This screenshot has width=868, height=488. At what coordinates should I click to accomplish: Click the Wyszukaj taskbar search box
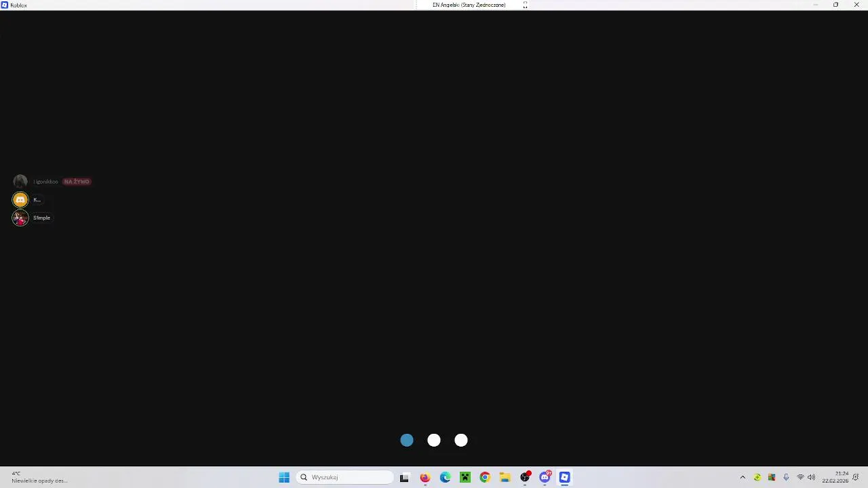pyautogui.click(x=345, y=477)
